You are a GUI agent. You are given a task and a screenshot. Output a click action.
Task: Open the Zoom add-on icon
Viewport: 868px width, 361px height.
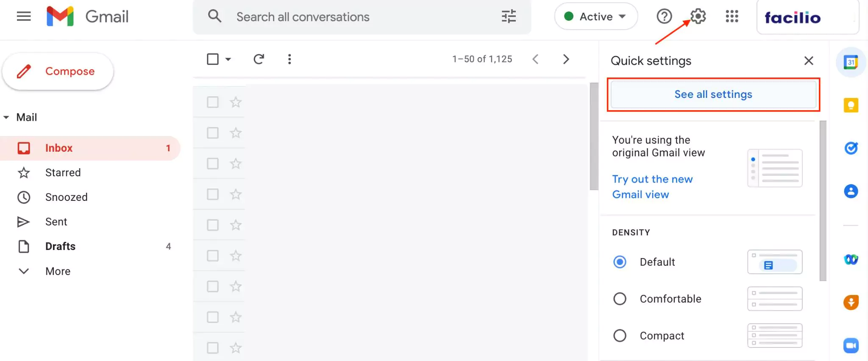point(851,345)
